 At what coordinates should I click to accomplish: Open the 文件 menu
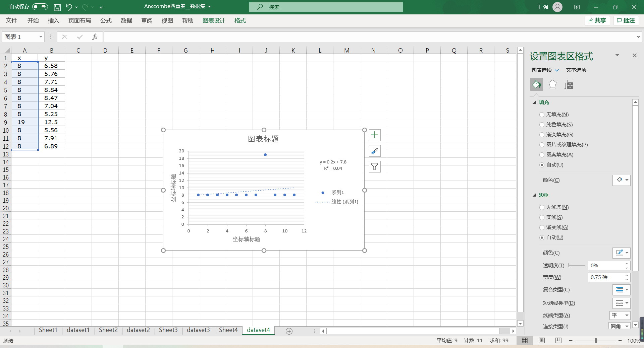(x=11, y=20)
